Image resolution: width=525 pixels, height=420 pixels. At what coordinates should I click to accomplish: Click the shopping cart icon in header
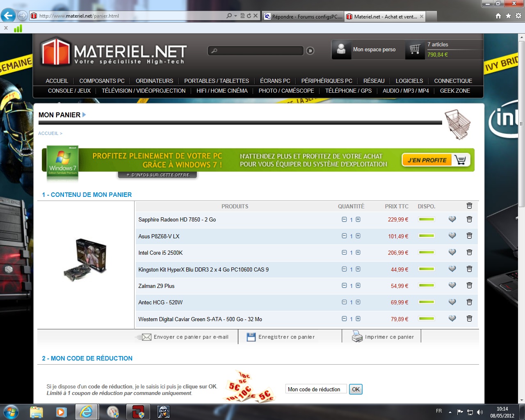tap(415, 50)
